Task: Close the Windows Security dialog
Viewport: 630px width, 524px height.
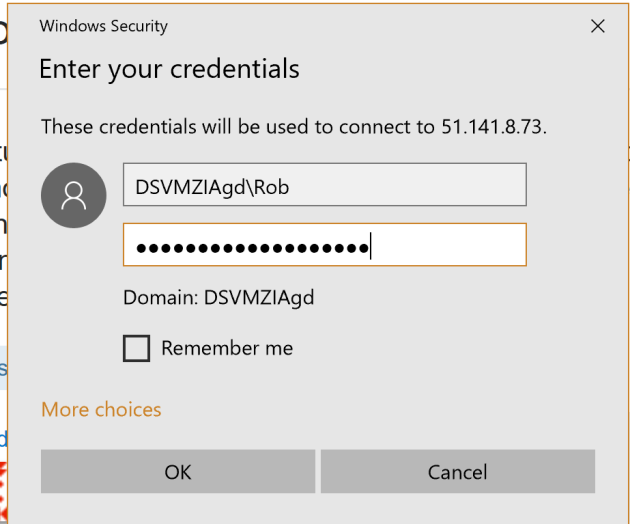Action: click(x=598, y=26)
